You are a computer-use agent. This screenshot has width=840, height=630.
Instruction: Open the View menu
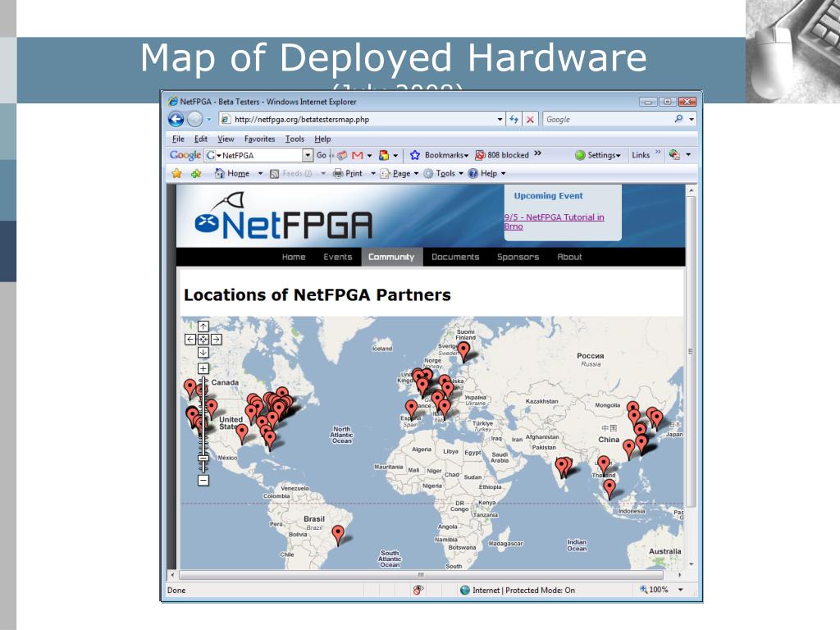coord(226,139)
